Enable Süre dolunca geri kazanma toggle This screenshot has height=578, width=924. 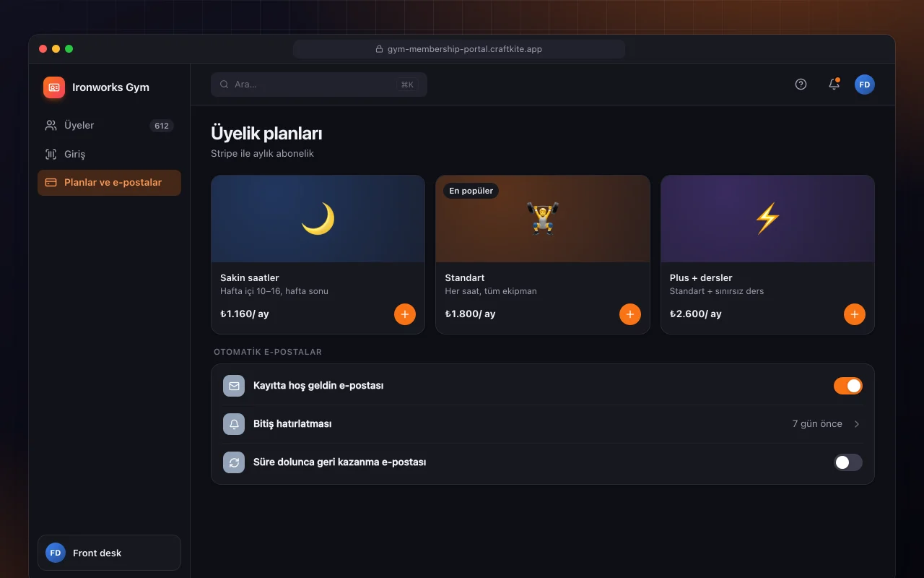coord(848,462)
